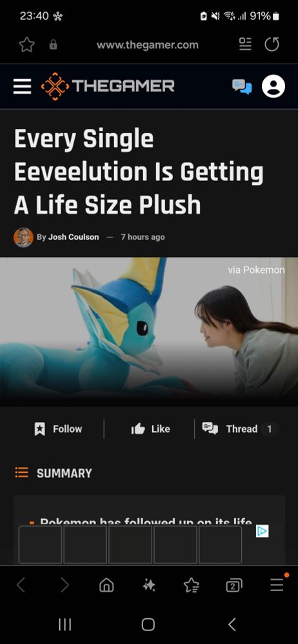The height and width of the screenshot is (644, 298).
Task: View site security lock icon
Action: [x=53, y=45]
